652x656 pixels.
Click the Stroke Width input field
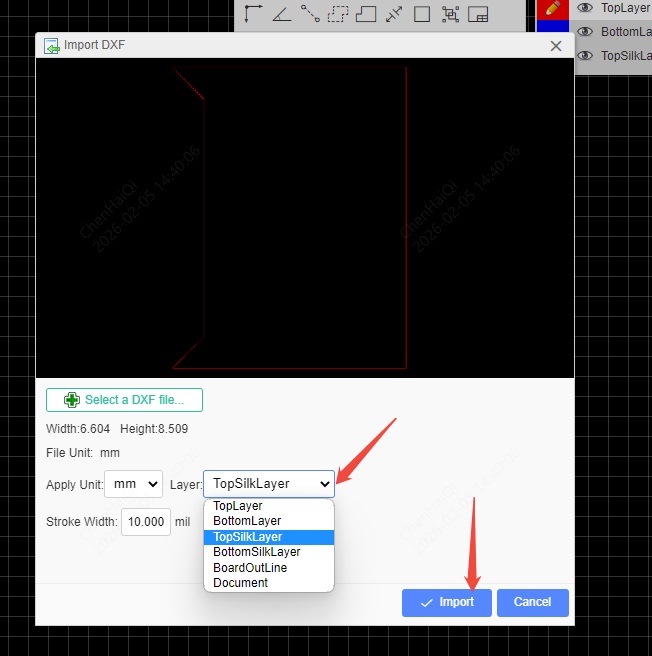coord(145,522)
